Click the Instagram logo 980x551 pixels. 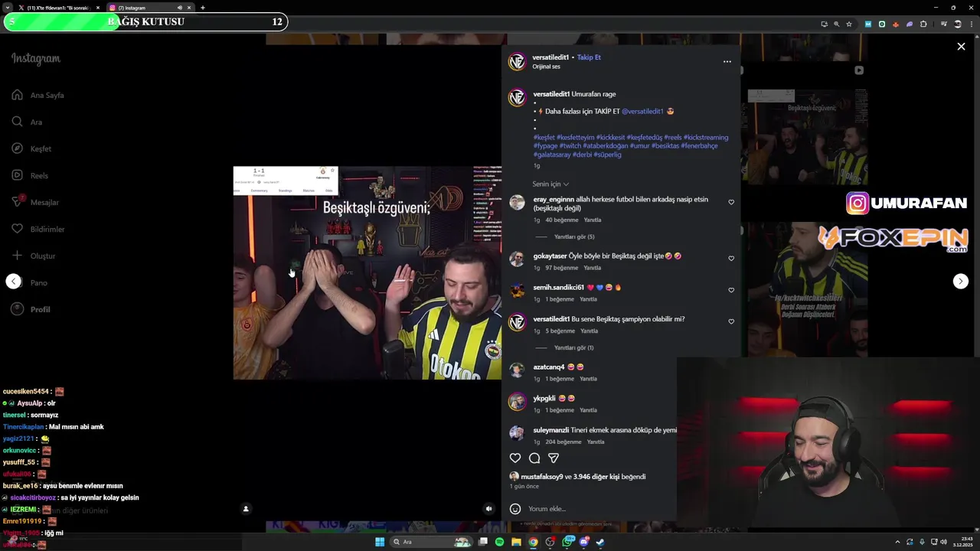35,59
